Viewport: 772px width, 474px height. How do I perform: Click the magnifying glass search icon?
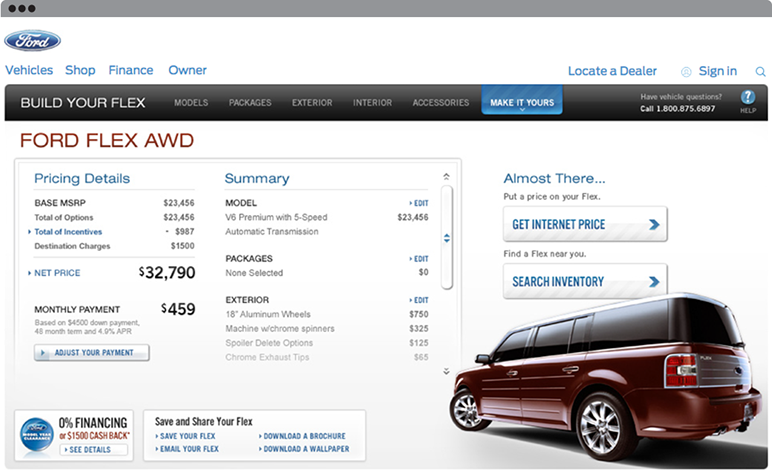760,72
